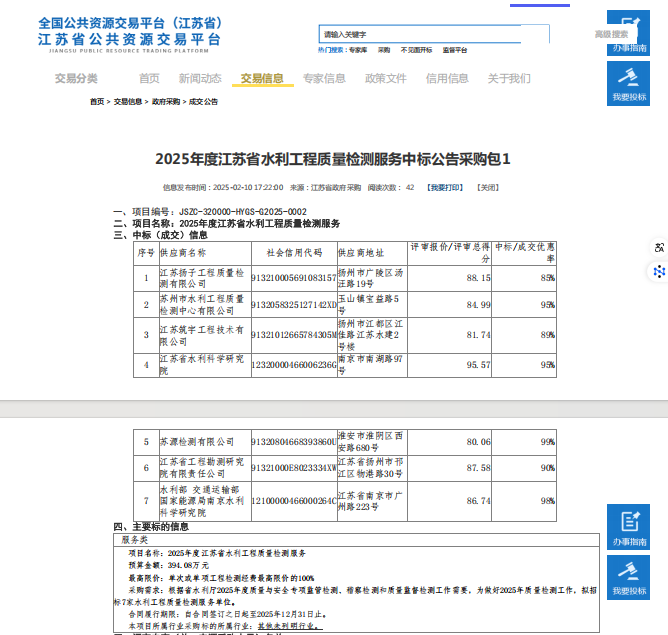Open the 信用信息 navigation tab
668x635 pixels.
coord(447,79)
